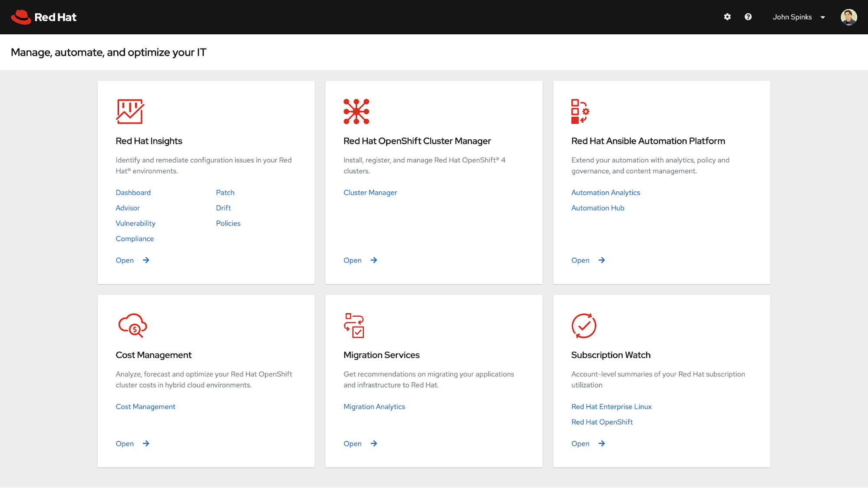Click the Red Hat logo
The width and height of the screenshot is (868, 488).
click(44, 17)
